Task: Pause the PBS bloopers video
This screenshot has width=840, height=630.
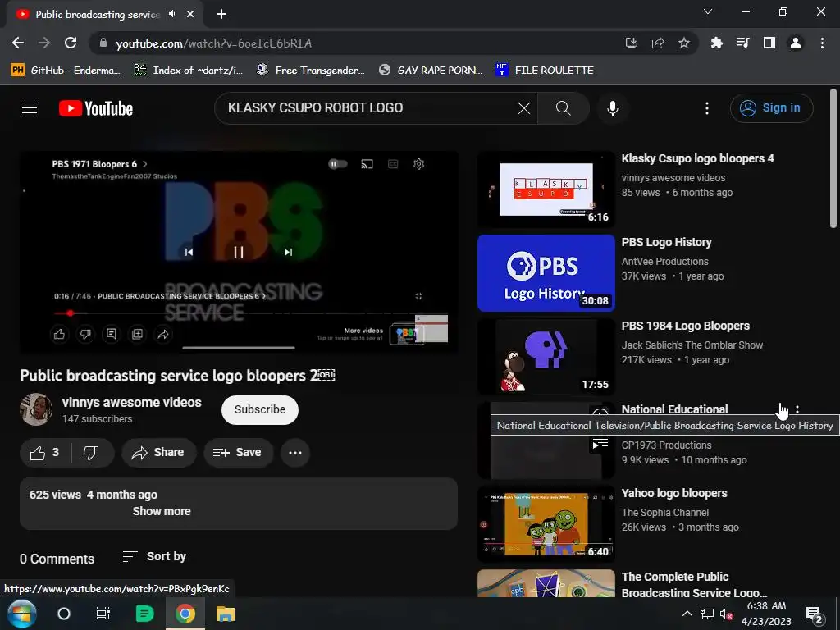Action: click(239, 252)
